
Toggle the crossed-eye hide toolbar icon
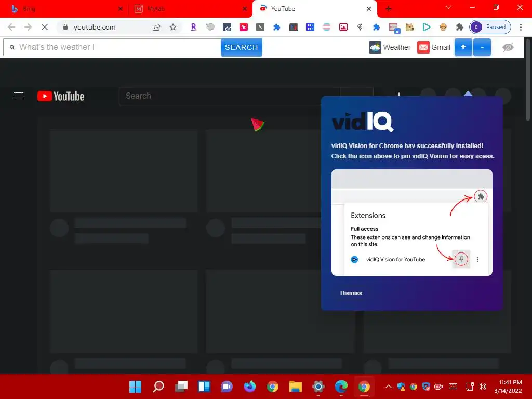click(x=508, y=47)
